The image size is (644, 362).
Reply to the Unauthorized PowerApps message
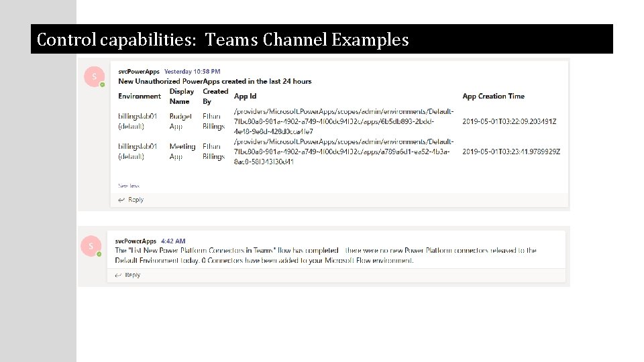pyautogui.click(x=131, y=200)
